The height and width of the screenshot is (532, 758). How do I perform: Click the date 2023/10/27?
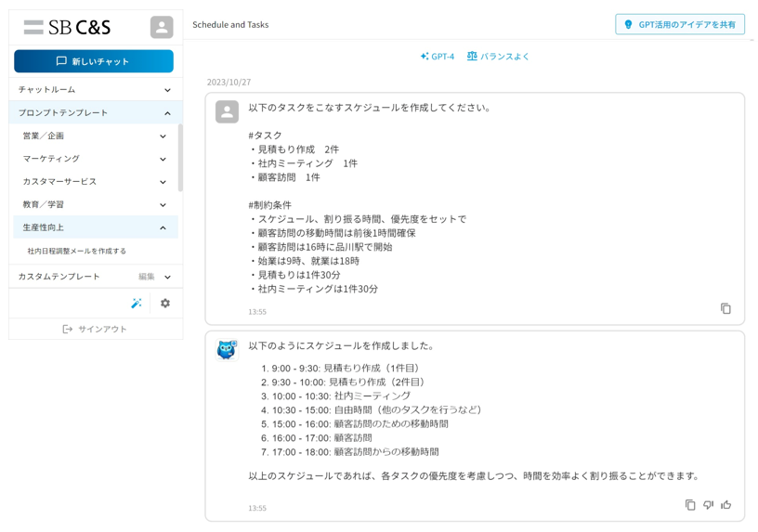click(x=229, y=82)
